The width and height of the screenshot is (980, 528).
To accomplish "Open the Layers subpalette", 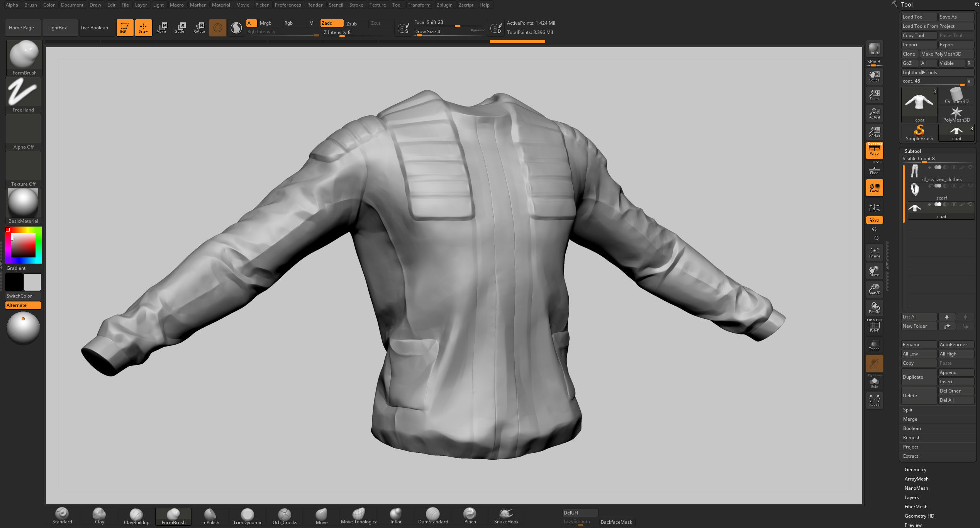I will (x=911, y=498).
